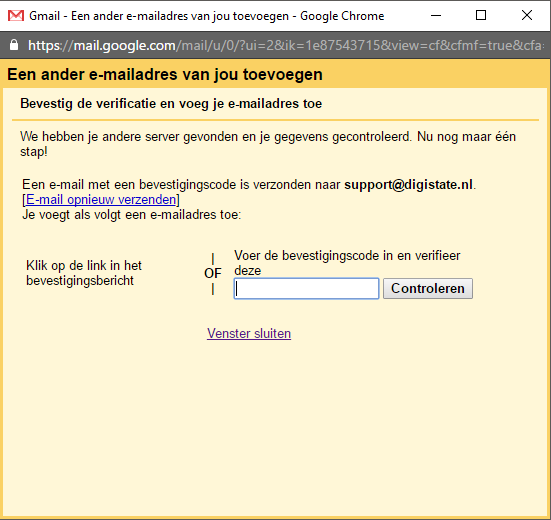Viewport: 551px width, 520px height.
Task: Close the Chrome popup window
Action: click(527, 15)
